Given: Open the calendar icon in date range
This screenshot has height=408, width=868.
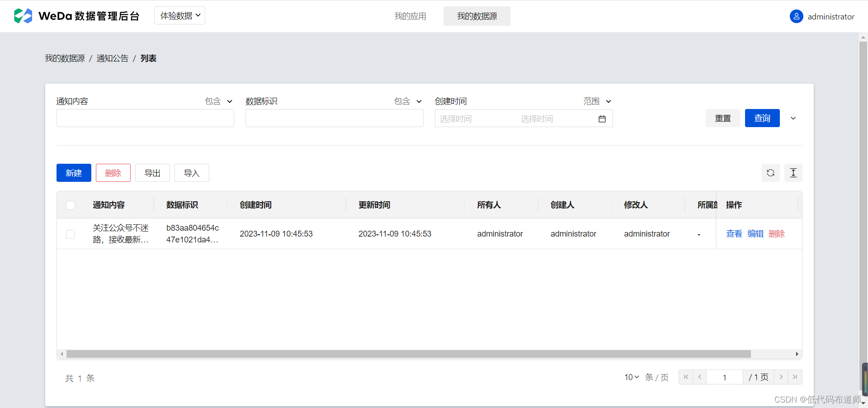Looking at the screenshot, I should (x=602, y=119).
